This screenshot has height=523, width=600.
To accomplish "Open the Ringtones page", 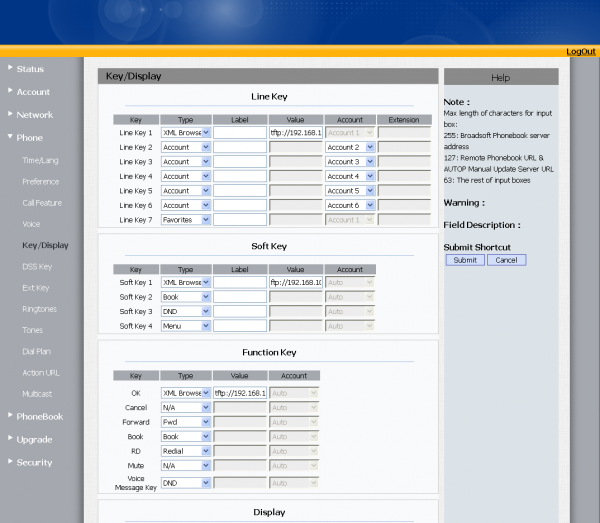I will [39, 309].
